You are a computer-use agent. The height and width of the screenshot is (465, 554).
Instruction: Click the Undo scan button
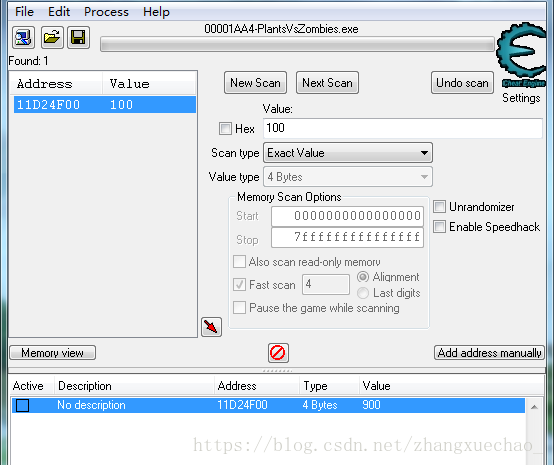[x=462, y=83]
